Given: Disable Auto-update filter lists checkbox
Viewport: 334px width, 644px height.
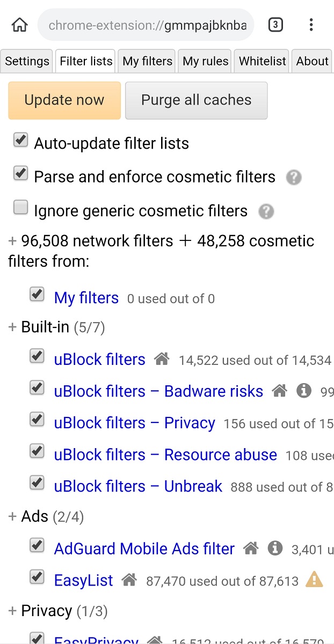Looking at the screenshot, I should point(20,141).
